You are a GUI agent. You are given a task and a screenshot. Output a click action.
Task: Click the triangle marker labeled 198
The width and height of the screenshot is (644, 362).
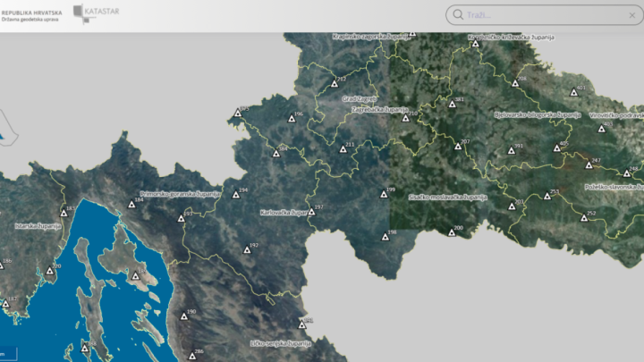pos(383,239)
